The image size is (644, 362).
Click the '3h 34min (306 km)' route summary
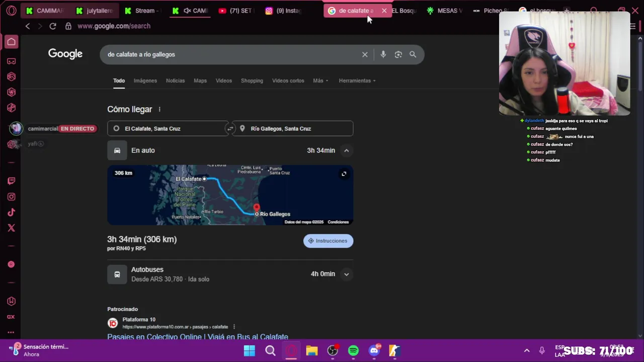pyautogui.click(x=142, y=239)
